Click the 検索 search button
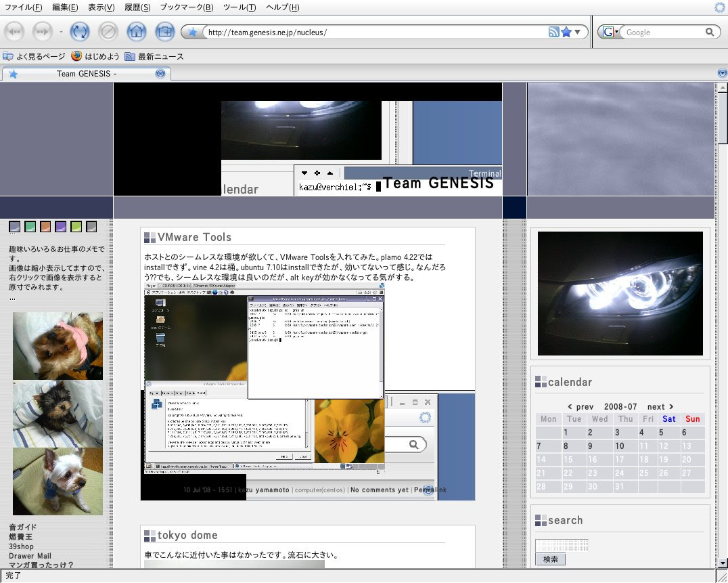 pos(550,559)
